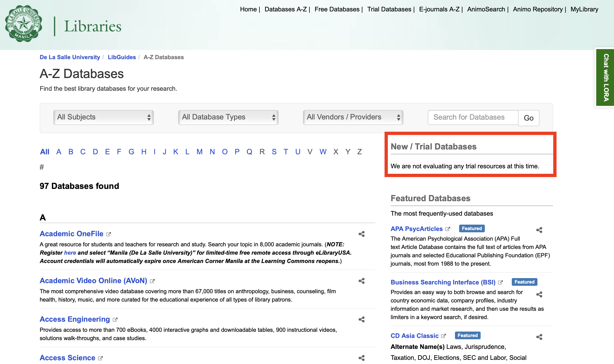Share the Academic Video Online entry
The width and height of the screenshot is (614, 364).
click(361, 281)
